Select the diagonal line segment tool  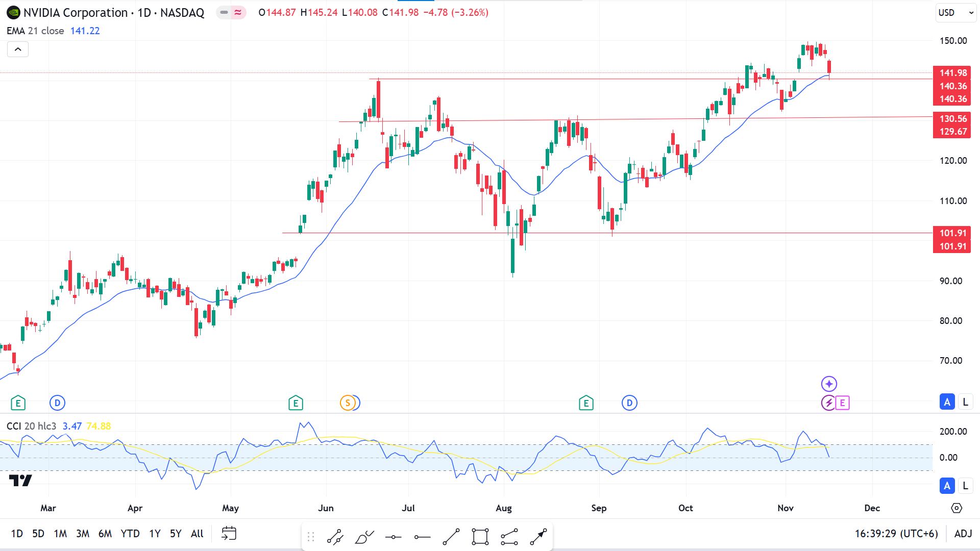[451, 537]
